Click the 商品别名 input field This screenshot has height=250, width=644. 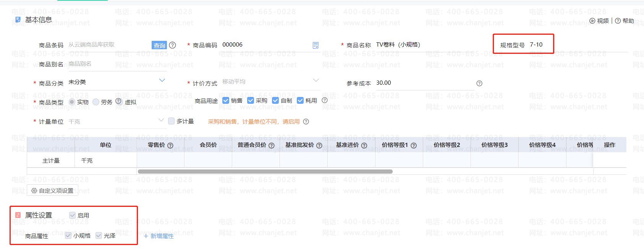117,64
